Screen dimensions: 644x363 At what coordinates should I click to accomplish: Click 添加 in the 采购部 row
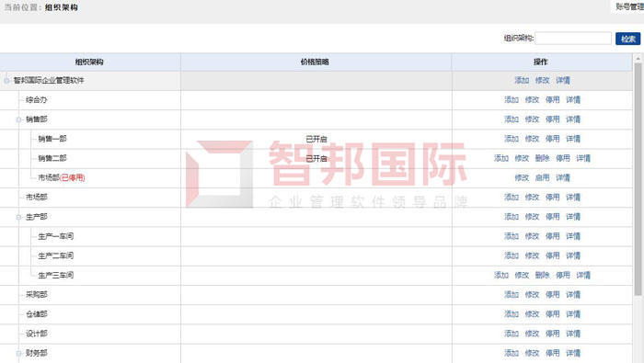pyautogui.click(x=512, y=294)
